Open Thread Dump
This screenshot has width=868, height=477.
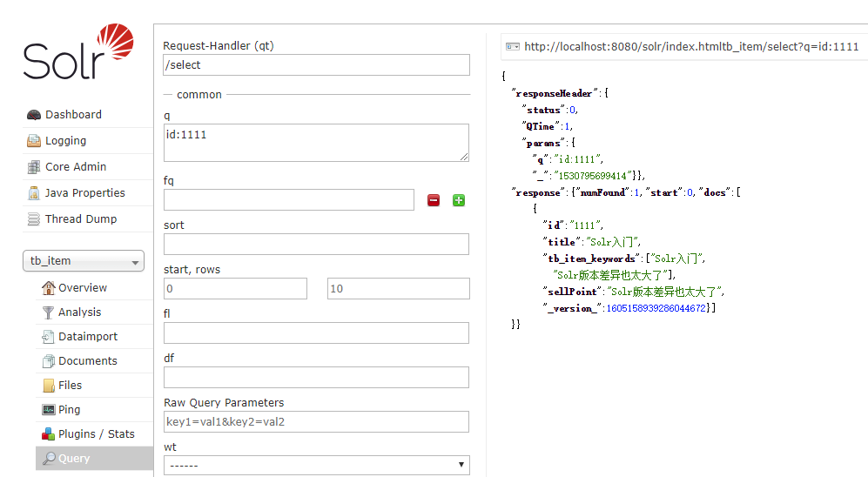[81, 218]
